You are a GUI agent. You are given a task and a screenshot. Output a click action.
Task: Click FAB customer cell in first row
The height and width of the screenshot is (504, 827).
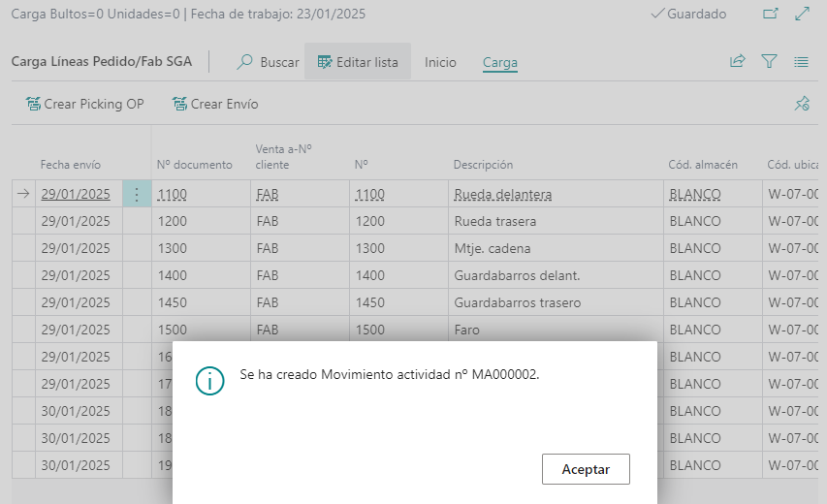(x=300, y=194)
